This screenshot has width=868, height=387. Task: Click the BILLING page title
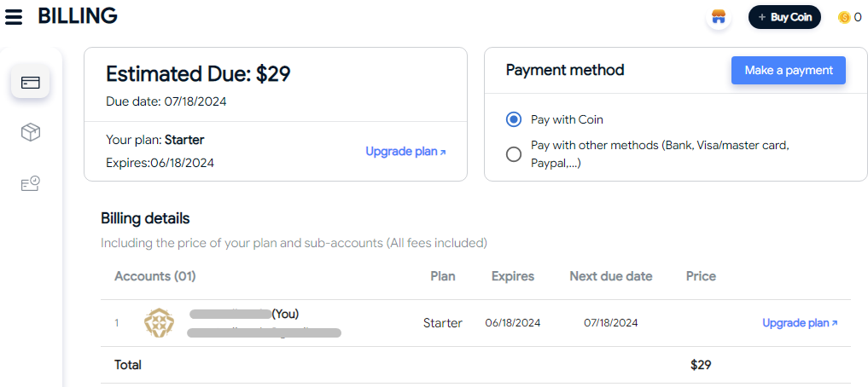(78, 16)
